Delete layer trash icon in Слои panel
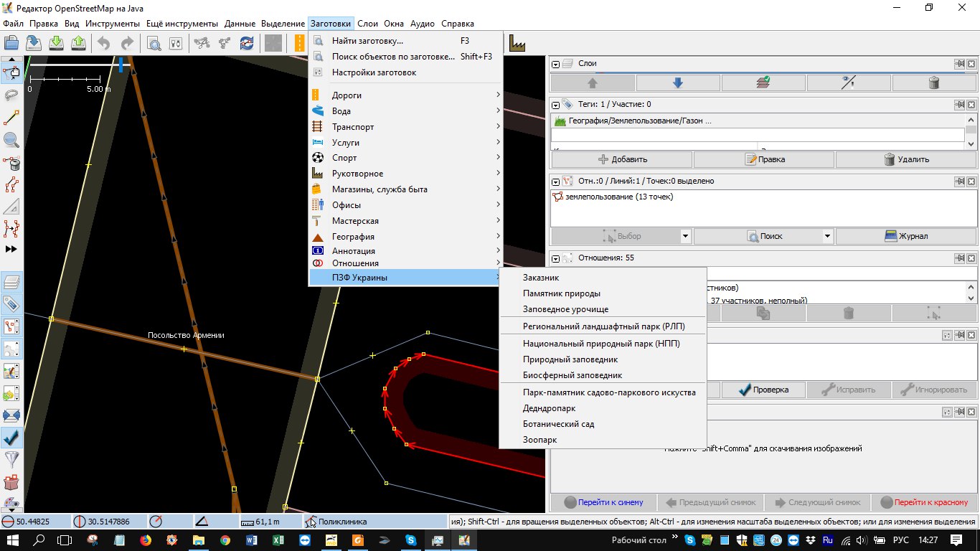 [x=933, y=83]
